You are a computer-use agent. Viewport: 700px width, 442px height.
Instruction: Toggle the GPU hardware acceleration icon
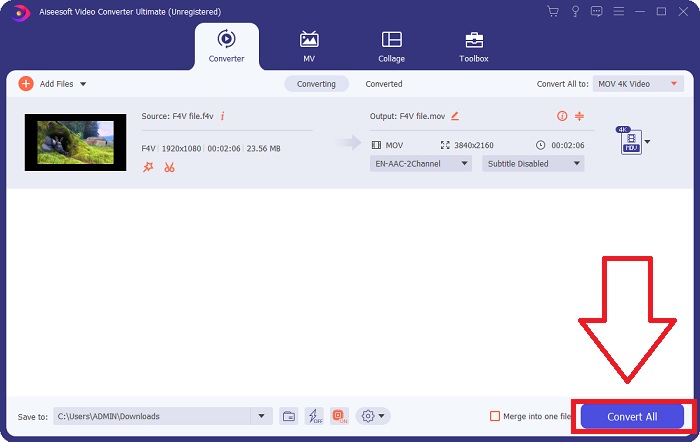click(x=340, y=416)
